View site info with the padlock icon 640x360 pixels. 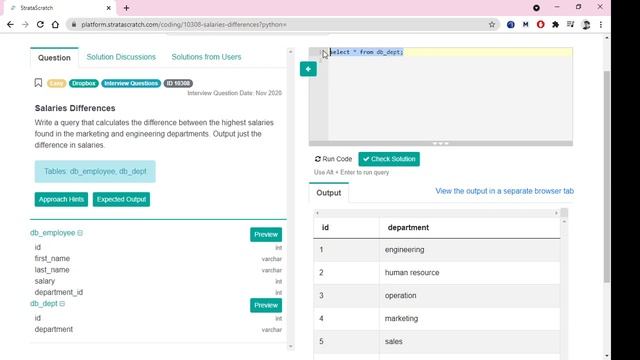click(x=74, y=24)
